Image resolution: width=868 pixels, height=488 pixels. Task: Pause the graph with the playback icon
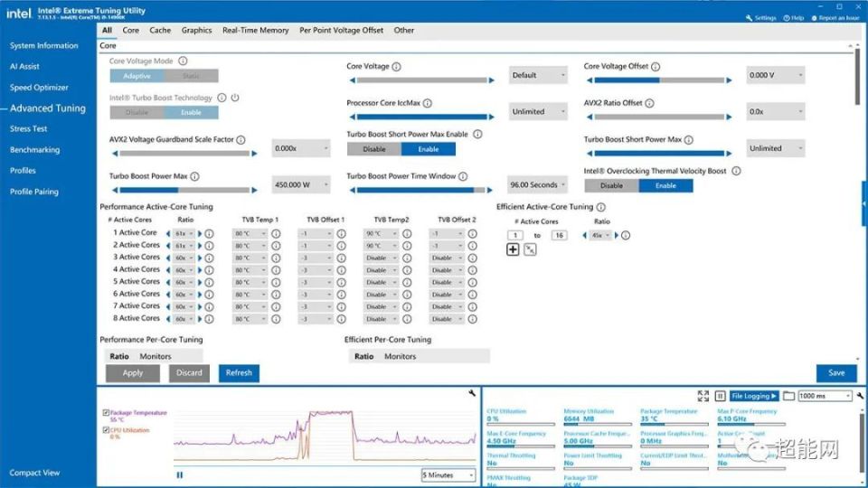179,474
